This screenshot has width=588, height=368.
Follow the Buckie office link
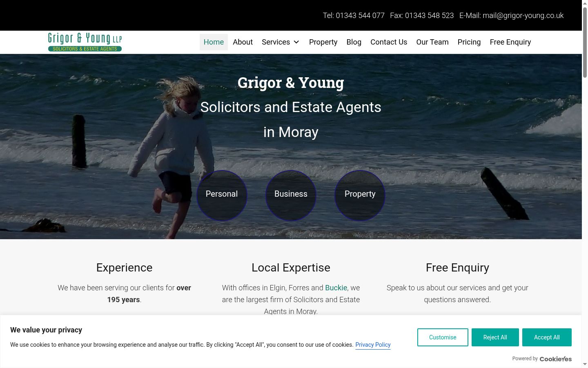336,288
